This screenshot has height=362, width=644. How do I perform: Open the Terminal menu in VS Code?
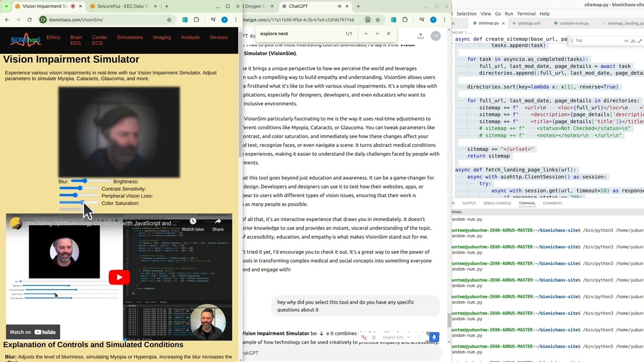click(x=526, y=14)
